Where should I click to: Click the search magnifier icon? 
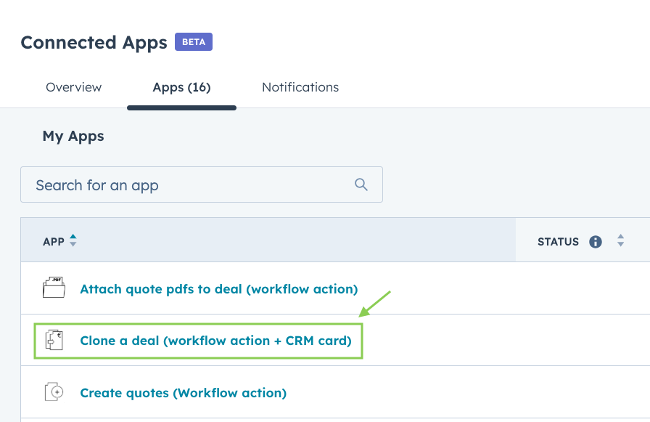click(361, 185)
